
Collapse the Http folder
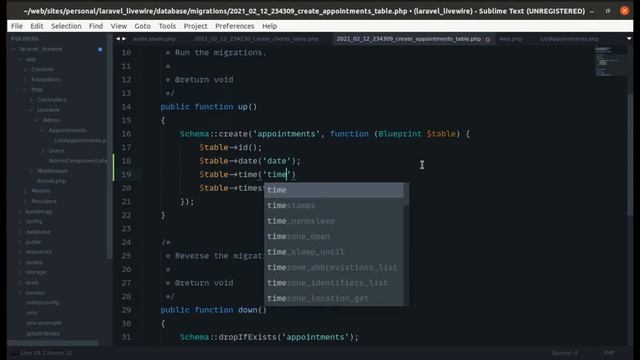25,90
